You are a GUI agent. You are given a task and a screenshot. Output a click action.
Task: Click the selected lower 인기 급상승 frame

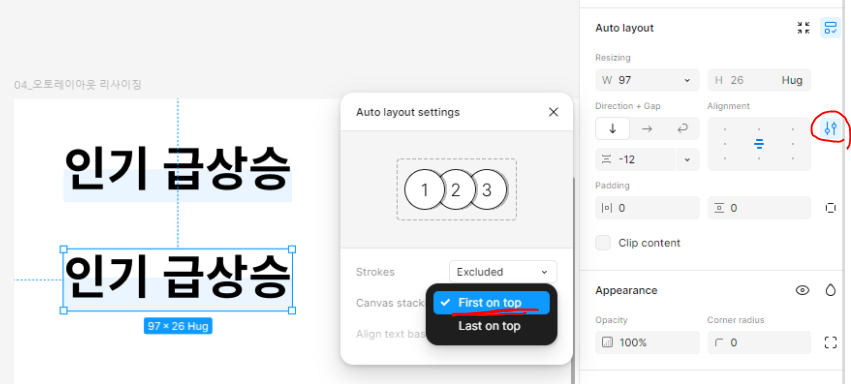click(x=177, y=280)
